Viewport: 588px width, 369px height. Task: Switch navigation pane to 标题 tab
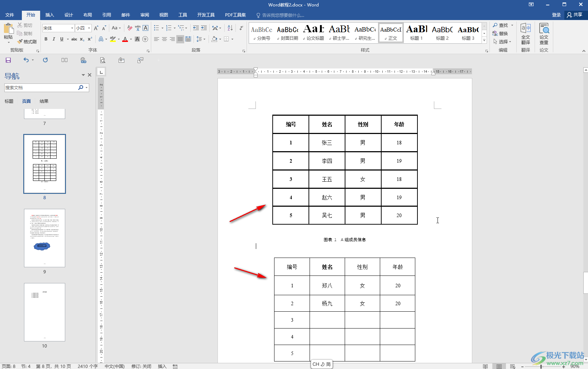[9, 101]
